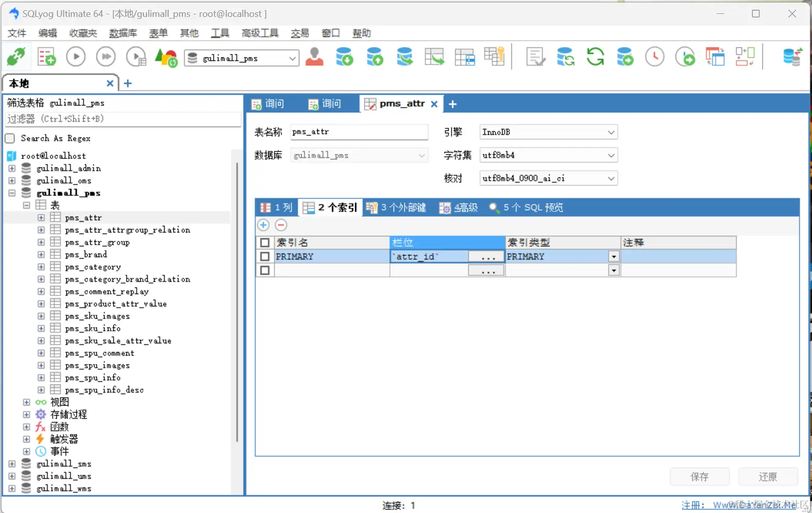The height and width of the screenshot is (513, 812).
Task: Close the 本地 connection tab
Action: pyautogui.click(x=110, y=83)
